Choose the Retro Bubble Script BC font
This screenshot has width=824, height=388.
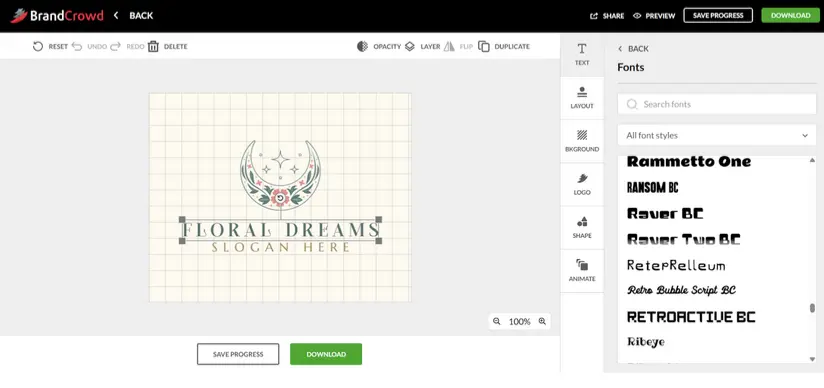click(681, 290)
